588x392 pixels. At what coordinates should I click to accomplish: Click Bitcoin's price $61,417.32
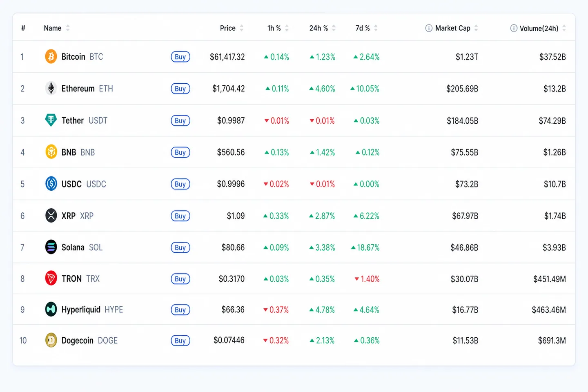click(227, 57)
